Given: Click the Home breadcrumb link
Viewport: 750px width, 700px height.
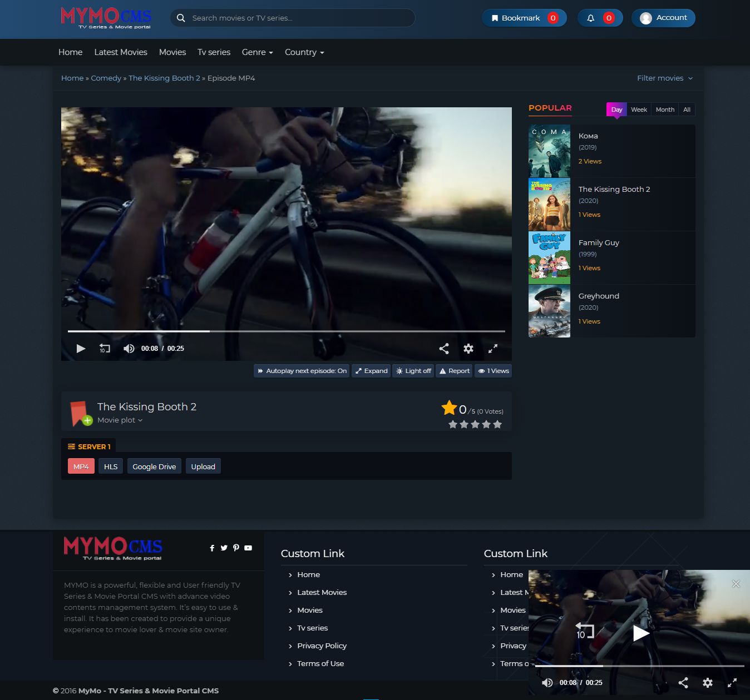Looking at the screenshot, I should 72,78.
